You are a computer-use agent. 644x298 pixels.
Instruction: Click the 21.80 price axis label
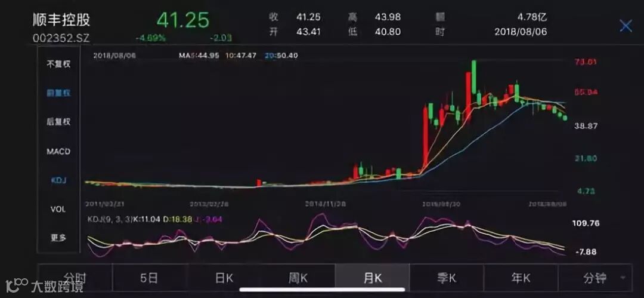click(586, 158)
